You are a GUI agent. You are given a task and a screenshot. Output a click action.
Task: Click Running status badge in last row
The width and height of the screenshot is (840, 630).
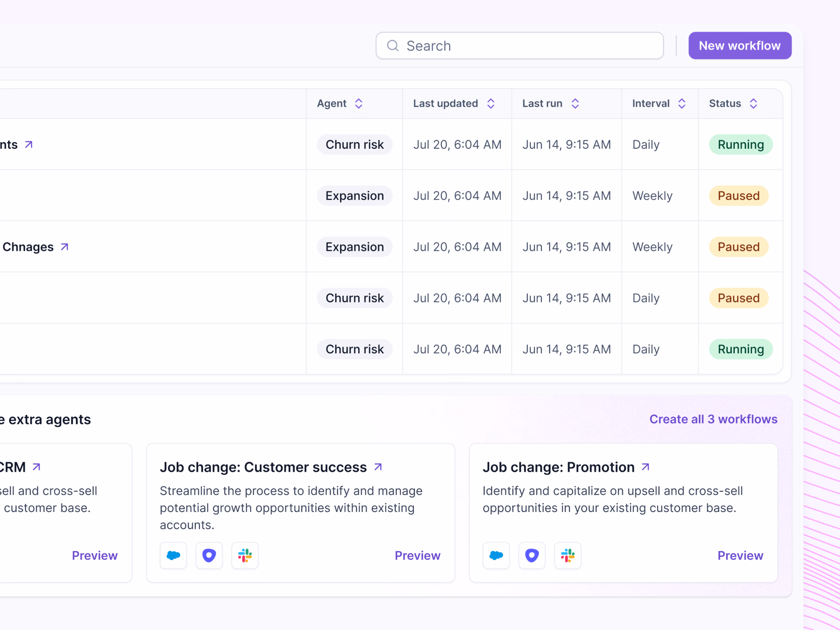[741, 349]
